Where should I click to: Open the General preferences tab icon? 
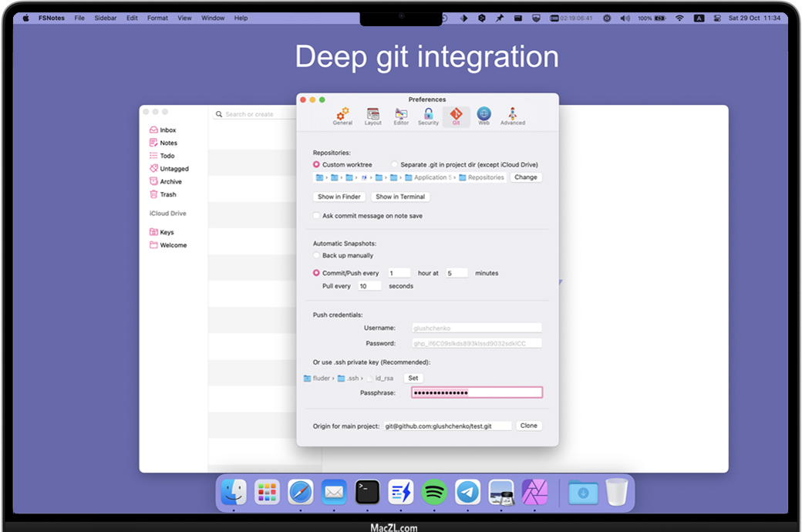342,116
